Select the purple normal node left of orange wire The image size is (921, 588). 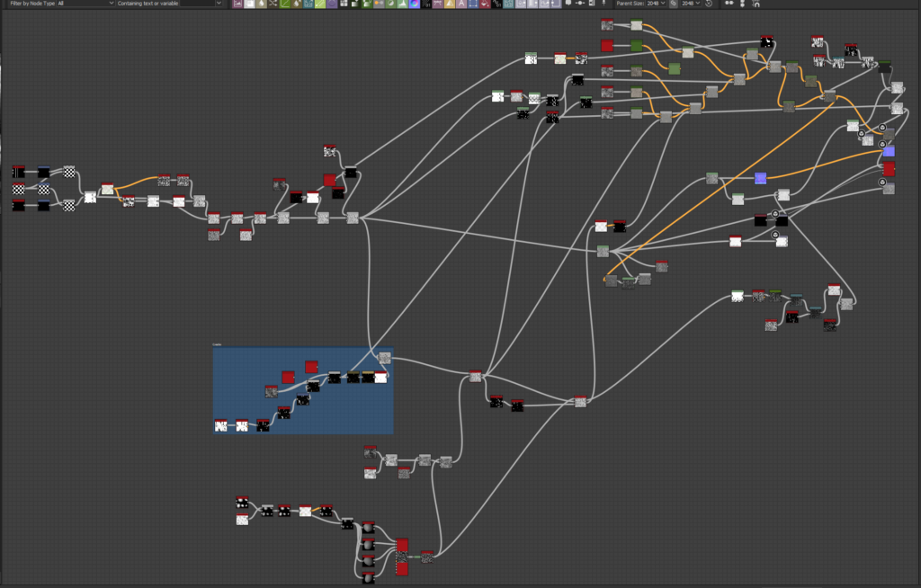760,178
